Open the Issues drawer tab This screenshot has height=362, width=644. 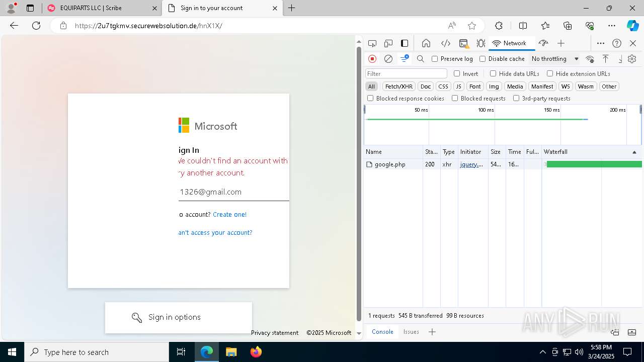pyautogui.click(x=411, y=332)
